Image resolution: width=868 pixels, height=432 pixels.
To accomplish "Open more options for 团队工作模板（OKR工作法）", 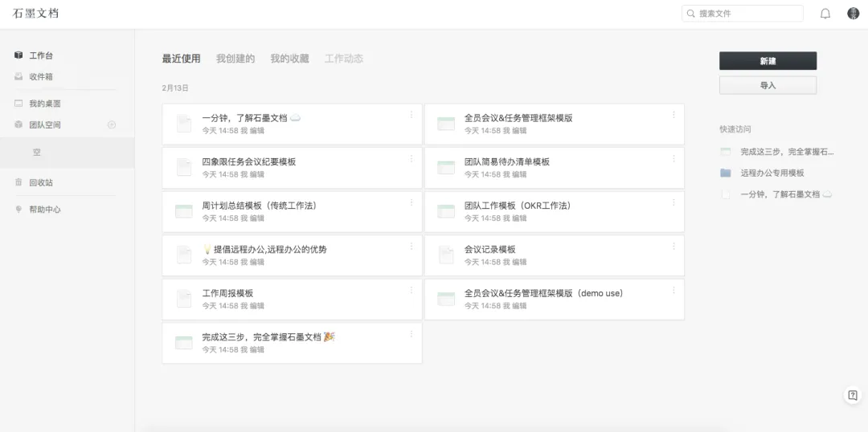I will click(674, 202).
